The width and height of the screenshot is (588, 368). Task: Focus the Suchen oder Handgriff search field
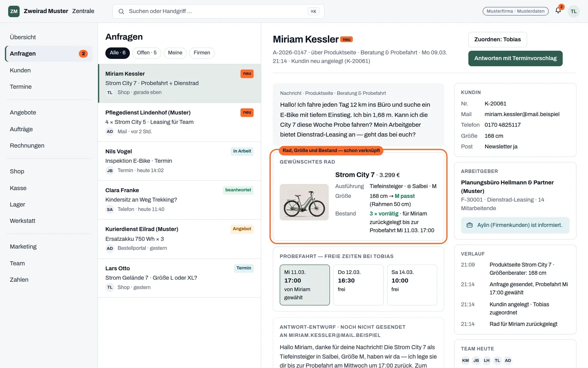pyautogui.click(x=218, y=11)
